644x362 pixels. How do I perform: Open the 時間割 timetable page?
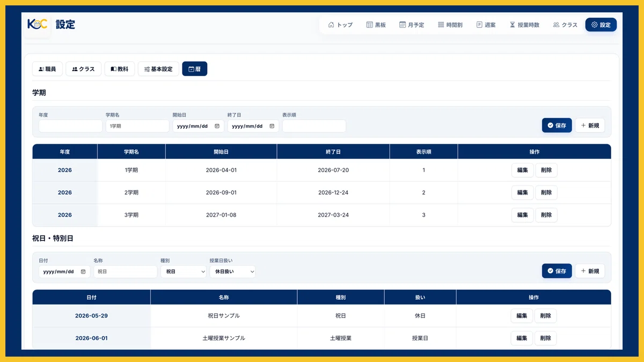450,25
